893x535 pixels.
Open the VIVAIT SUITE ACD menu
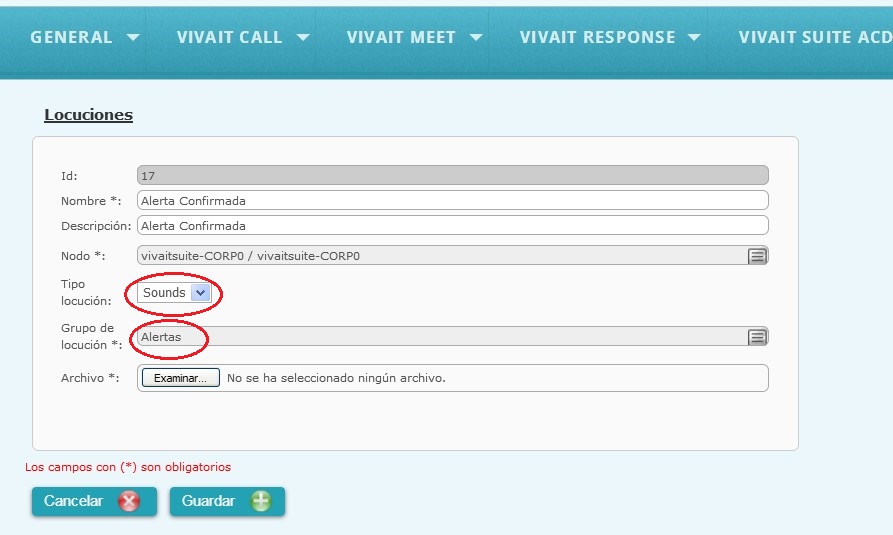815,38
